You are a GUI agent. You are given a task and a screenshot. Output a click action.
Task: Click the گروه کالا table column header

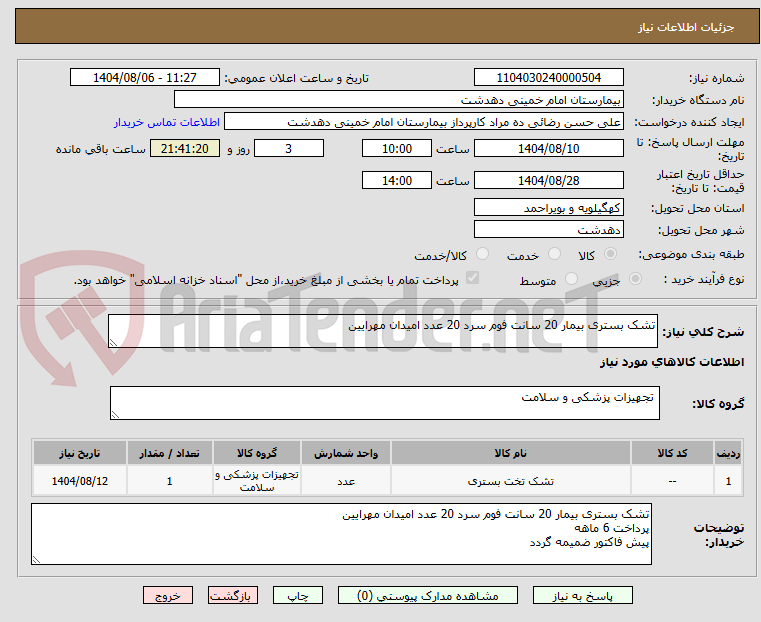[x=257, y=453]
